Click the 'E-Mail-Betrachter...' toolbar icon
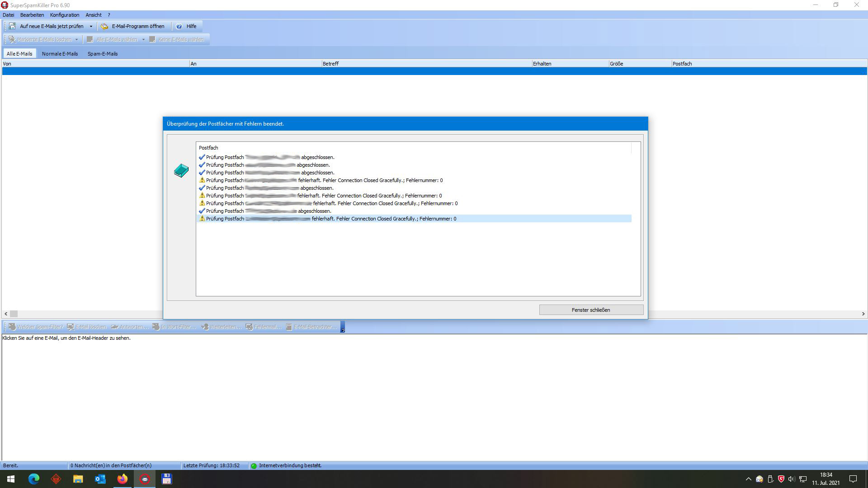 point(289,327)
